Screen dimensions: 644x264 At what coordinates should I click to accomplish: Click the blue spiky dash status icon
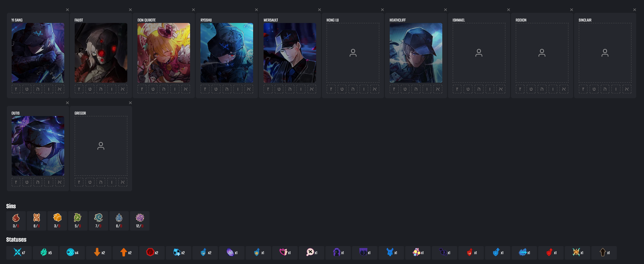(x=523, y=252)
